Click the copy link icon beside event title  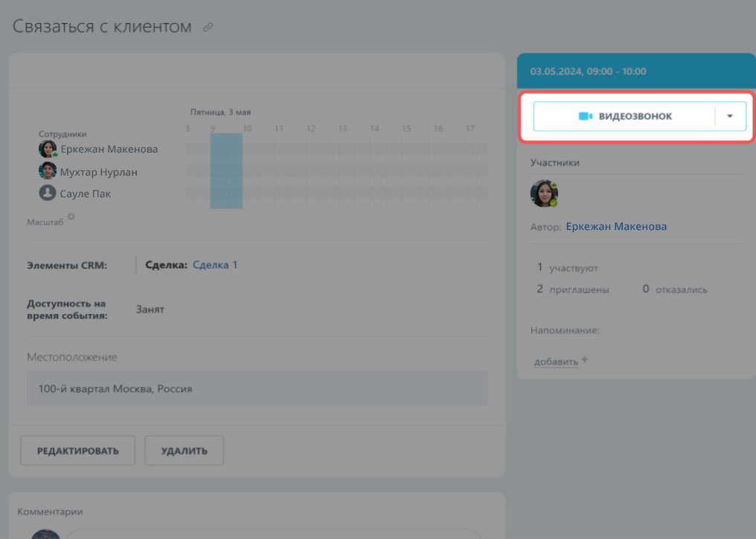point(208,28)
